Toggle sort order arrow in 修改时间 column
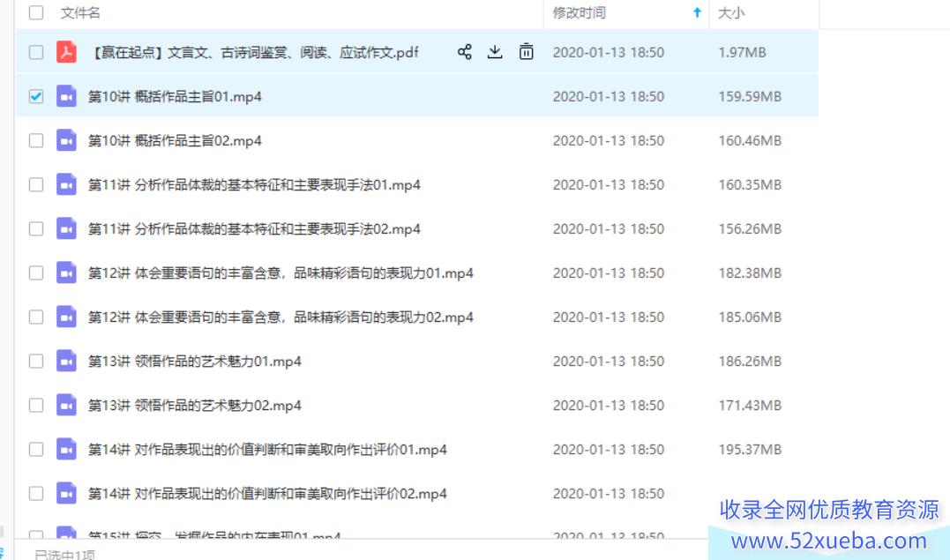Image resolution: width=950 pixels, height=560 pixels. pos(698,12)
